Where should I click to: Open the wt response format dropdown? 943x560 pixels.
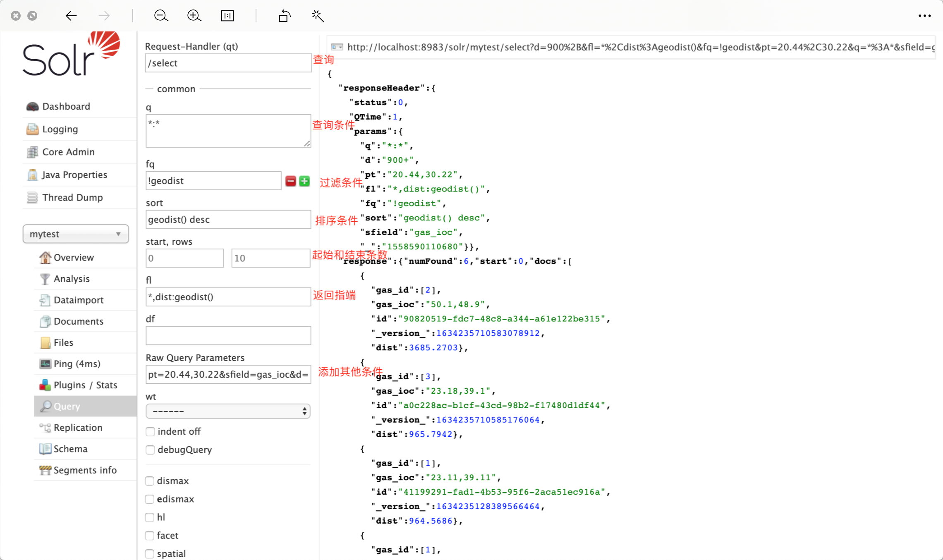(x=228, y=411)
